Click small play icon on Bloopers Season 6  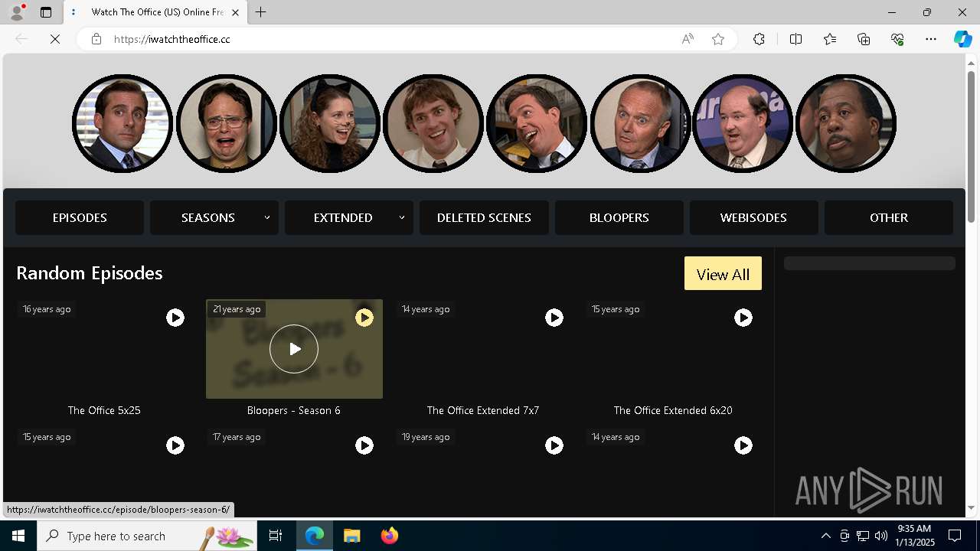(364, 318)
